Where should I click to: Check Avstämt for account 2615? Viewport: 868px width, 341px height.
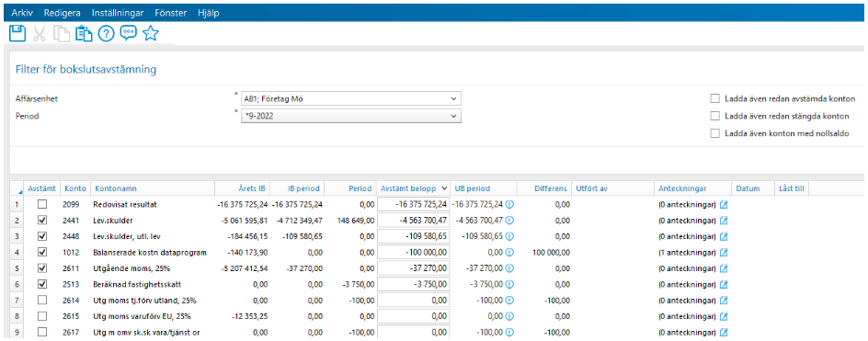(42, 316)
